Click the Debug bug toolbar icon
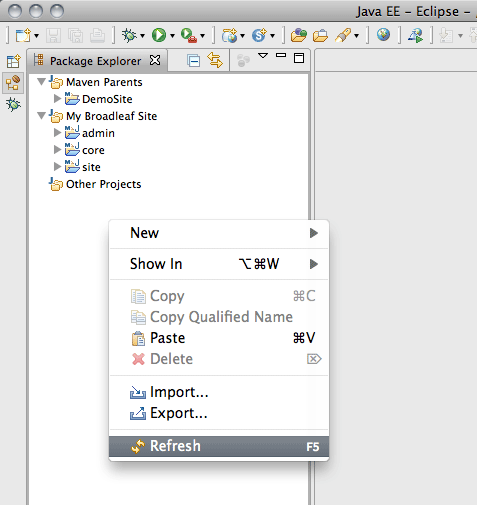 click(129, 35)
